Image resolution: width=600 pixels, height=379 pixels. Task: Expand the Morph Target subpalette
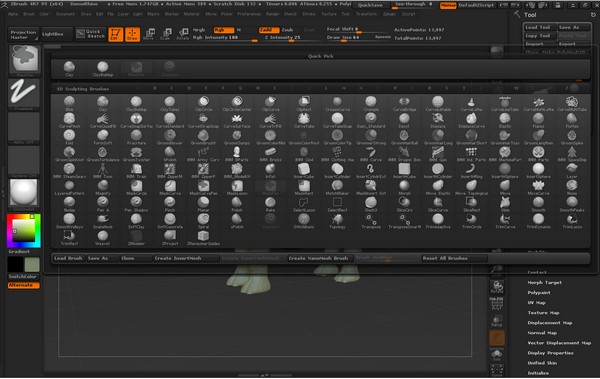544,283
